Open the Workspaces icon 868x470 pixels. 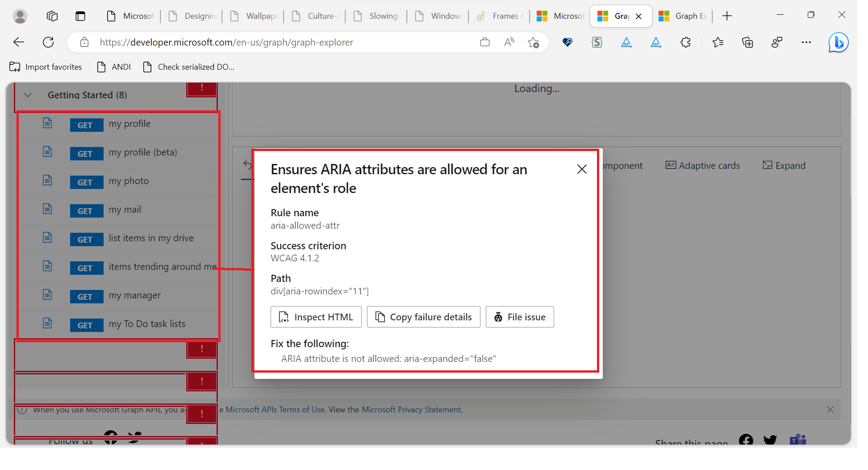(52, 16)
